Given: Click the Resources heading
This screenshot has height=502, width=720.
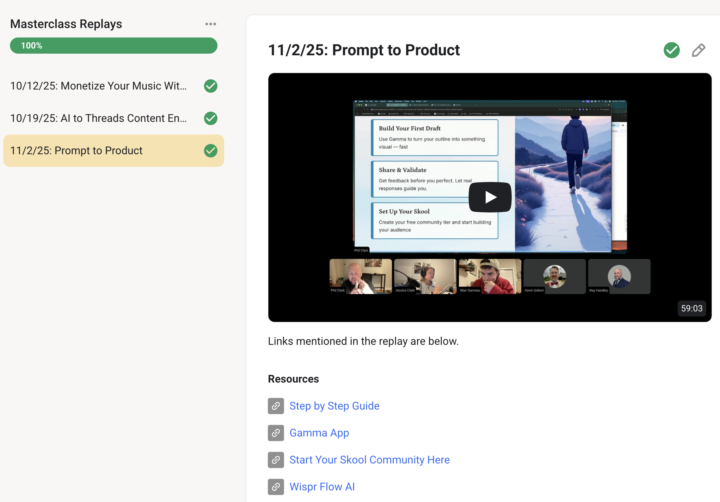Looking at the screenshot, I should (293, 379).
